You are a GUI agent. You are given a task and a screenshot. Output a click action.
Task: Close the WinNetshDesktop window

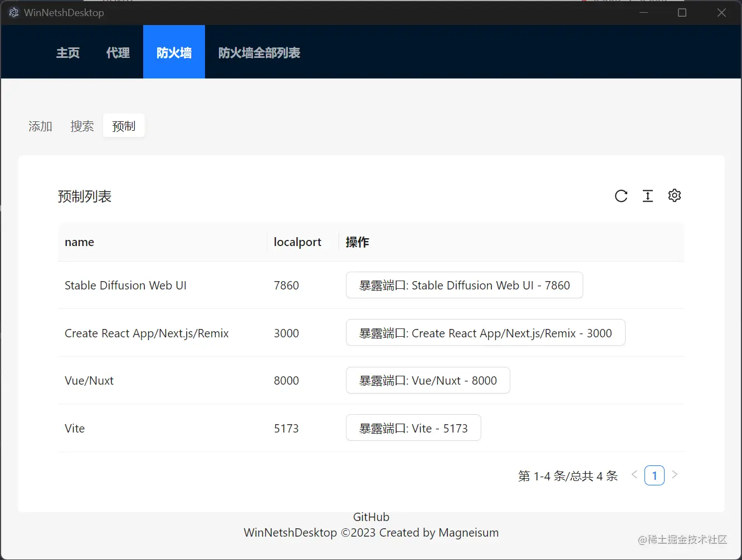point(721,12)
